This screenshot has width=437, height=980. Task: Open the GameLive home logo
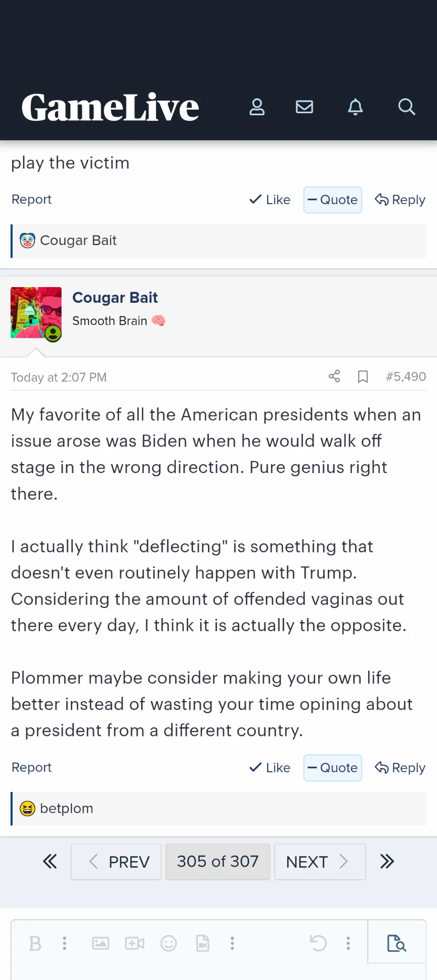(110, 108)
